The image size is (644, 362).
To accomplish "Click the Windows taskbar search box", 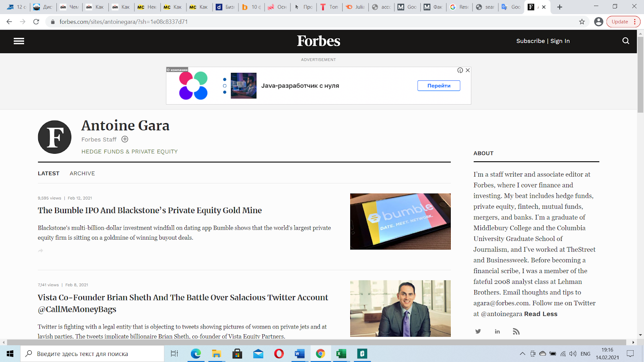I will pyautogui.click(x=92, y=354).
